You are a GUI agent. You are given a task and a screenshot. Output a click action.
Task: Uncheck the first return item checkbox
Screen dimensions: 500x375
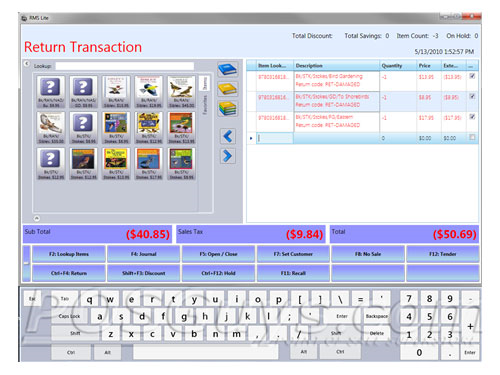pos(472,76)
